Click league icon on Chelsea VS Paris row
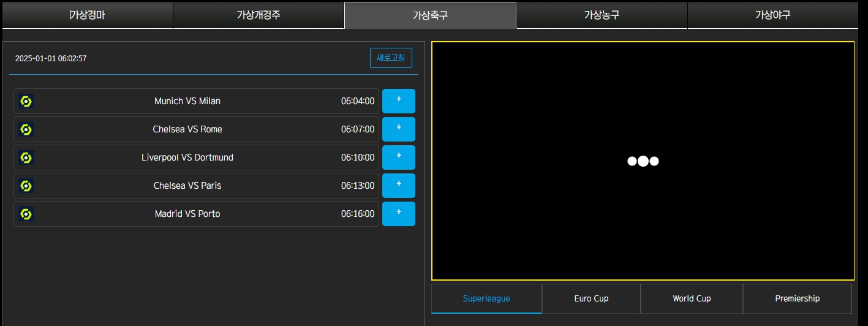Viewport: 868px width, 326px height. click(x=26, y=186)
